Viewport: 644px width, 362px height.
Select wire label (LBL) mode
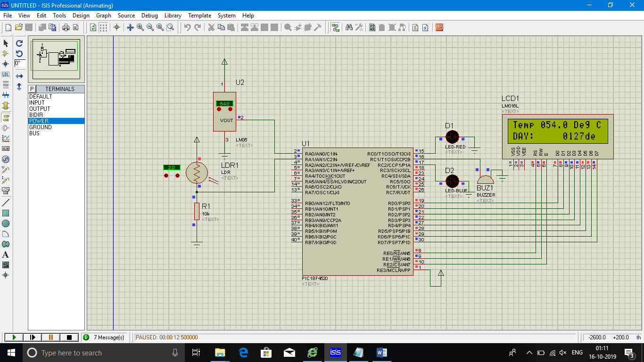click(6, 74)
